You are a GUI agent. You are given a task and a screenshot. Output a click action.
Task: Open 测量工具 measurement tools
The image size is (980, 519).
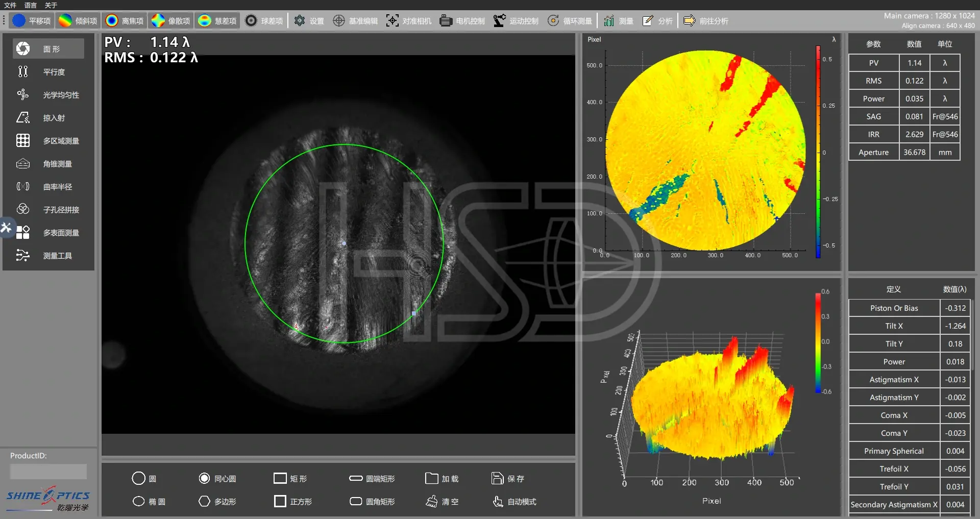click(48, 255)
